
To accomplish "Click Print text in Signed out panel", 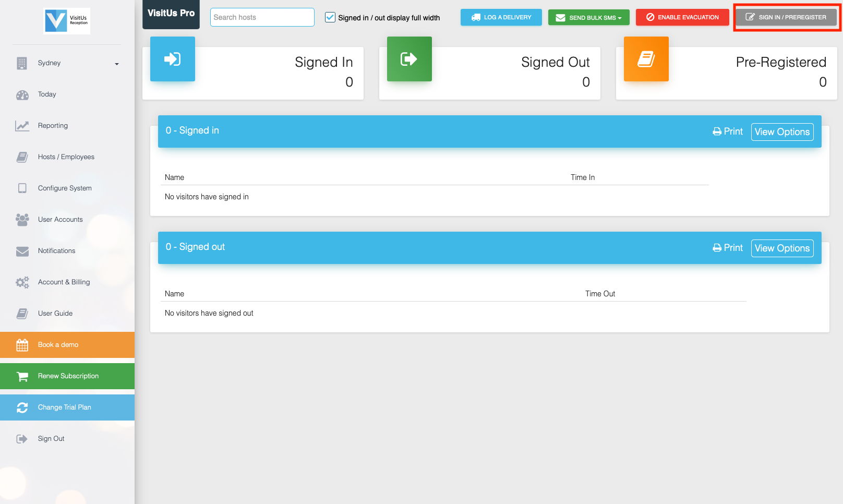I will click(733, 248).
